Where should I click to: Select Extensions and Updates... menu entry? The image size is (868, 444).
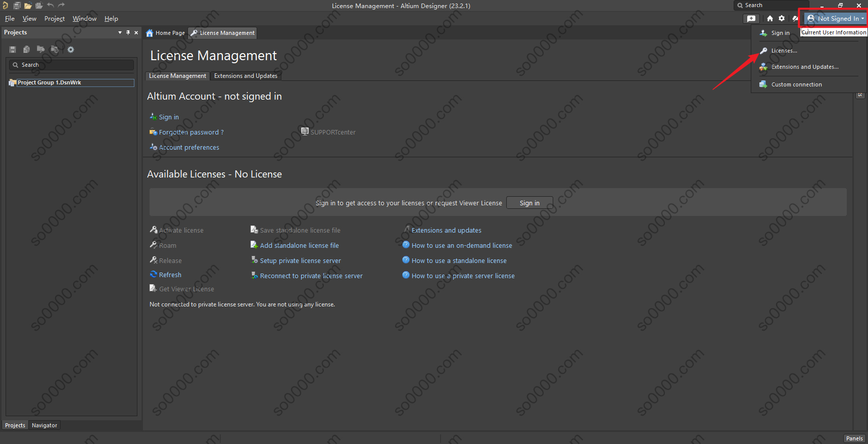tap(805, 67)
